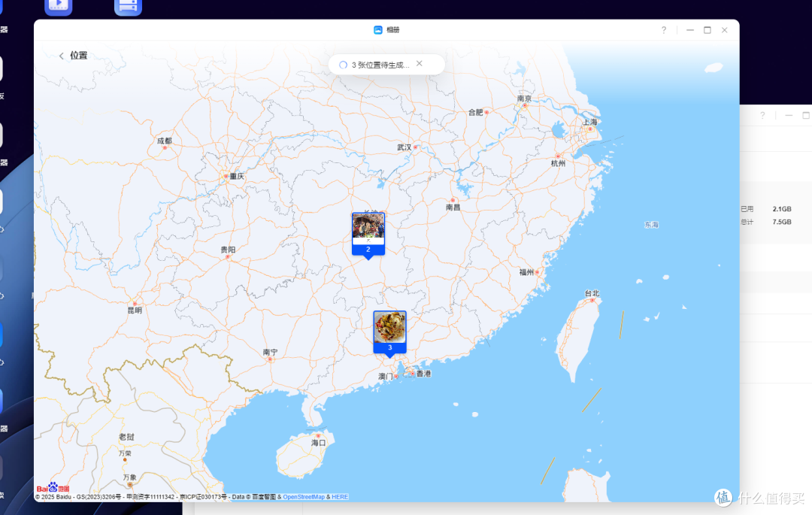Screen dimensions: 812x515
Task: Open help question mark in Album window
Action: (663, 30)
